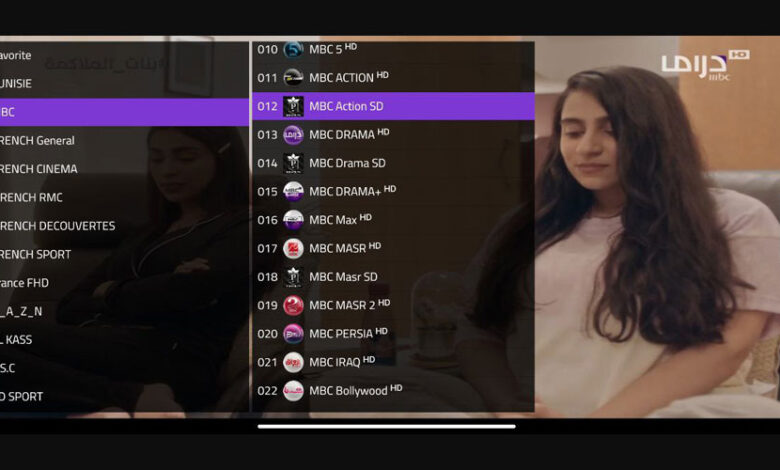The height and width of the screenshot is (470, 780).
Task: Open the FRENCH CINEMA category
Action: (124, 169)
